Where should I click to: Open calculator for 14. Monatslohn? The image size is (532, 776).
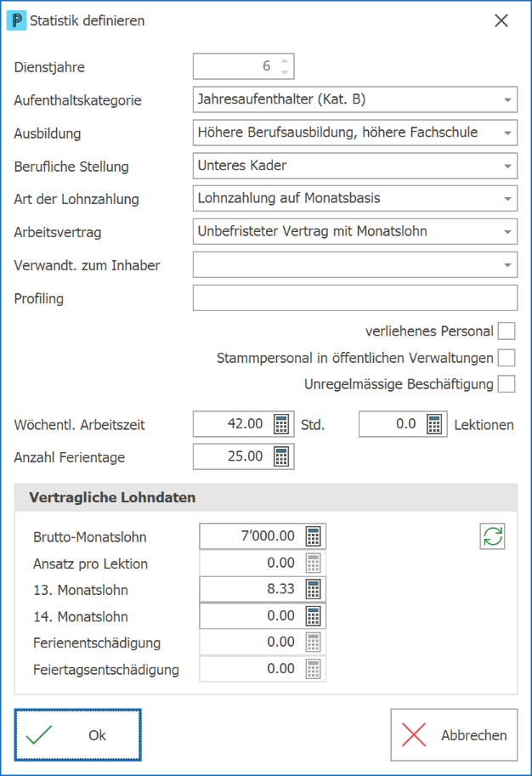314,616
